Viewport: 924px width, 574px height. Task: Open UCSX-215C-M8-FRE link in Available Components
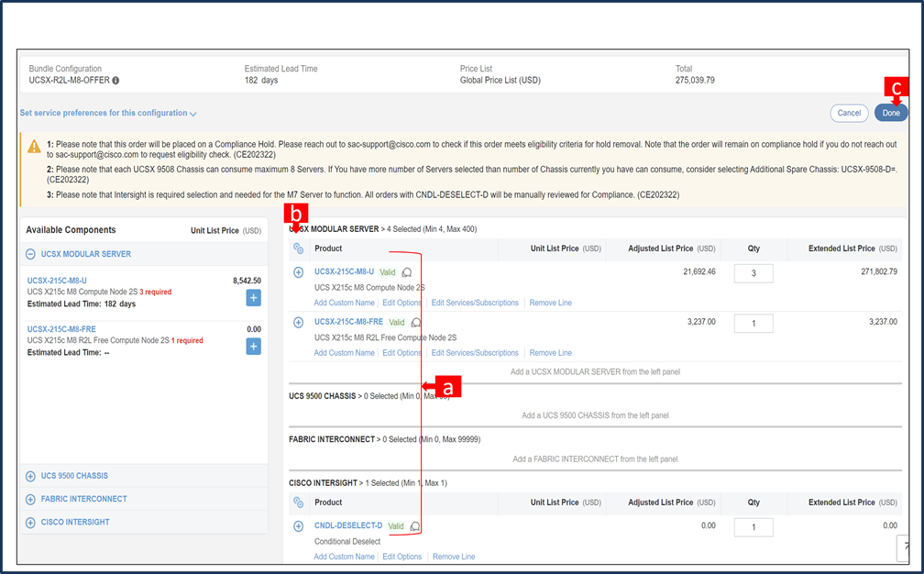coord(61,329)
